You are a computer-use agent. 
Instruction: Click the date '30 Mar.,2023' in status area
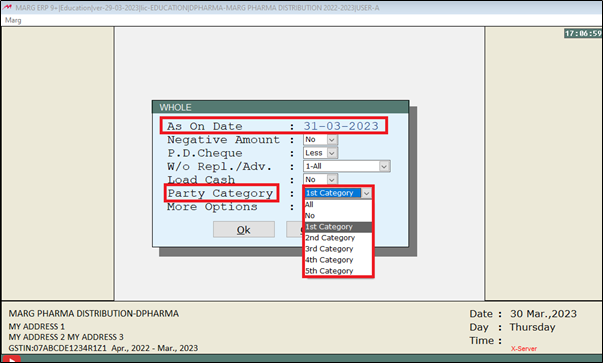point(543,314)
